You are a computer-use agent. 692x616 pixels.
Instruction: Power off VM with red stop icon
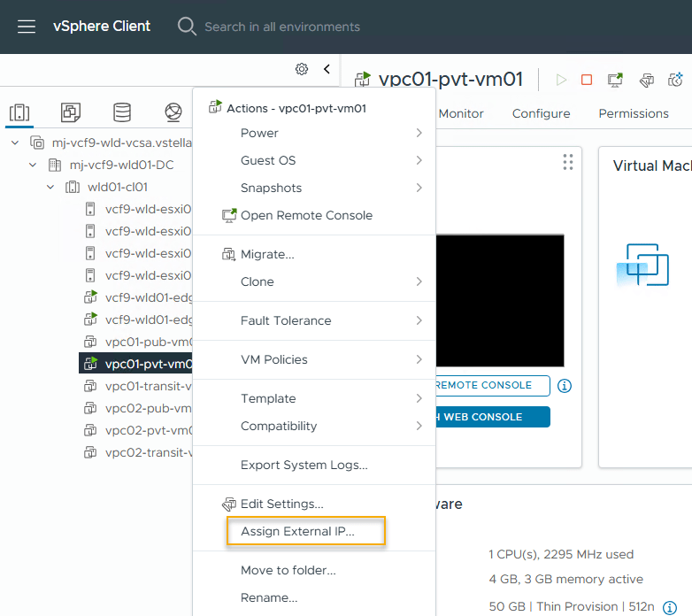(x=587, y=80)
